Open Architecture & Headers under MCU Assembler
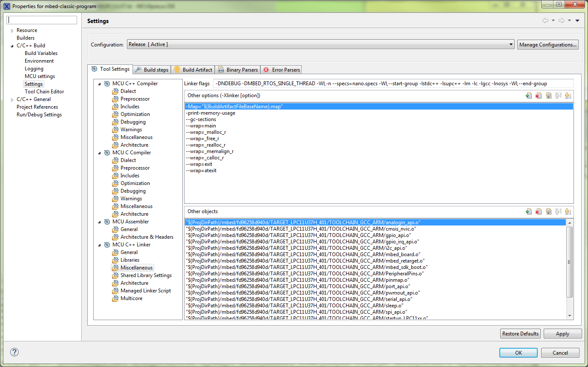Screen dimensions: 588x367 pyautogui.click(x=147, y=237)
